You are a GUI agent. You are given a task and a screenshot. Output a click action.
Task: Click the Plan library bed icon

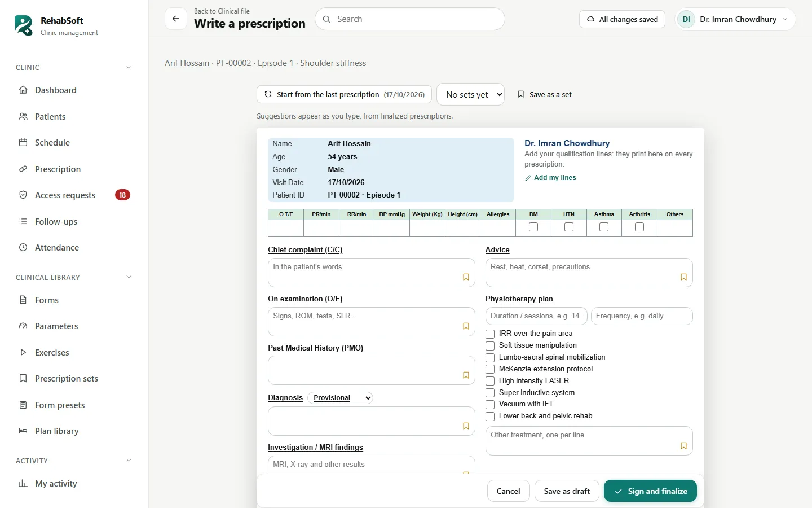23,431
